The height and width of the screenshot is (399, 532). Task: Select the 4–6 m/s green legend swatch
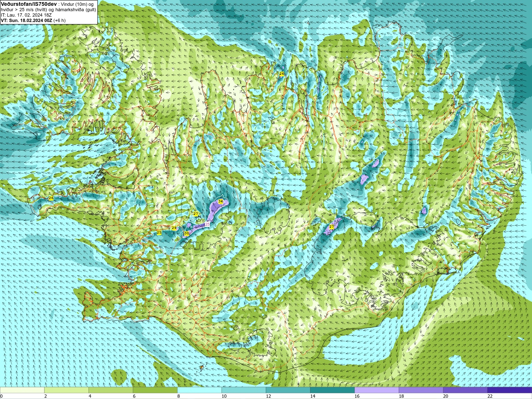coord(111,390)
